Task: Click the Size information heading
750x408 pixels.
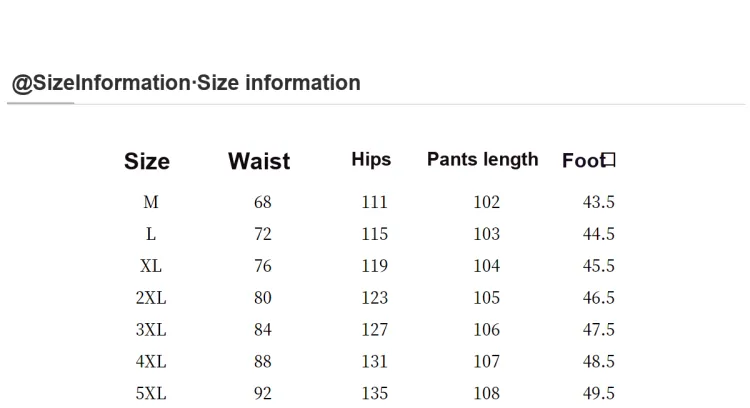Action: [186, 83]
